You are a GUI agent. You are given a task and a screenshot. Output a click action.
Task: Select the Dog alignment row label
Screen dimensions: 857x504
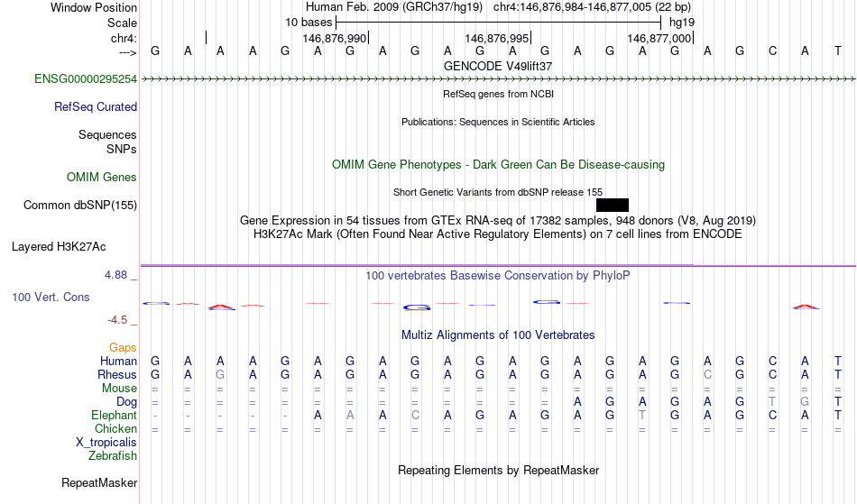click(127, 402)
